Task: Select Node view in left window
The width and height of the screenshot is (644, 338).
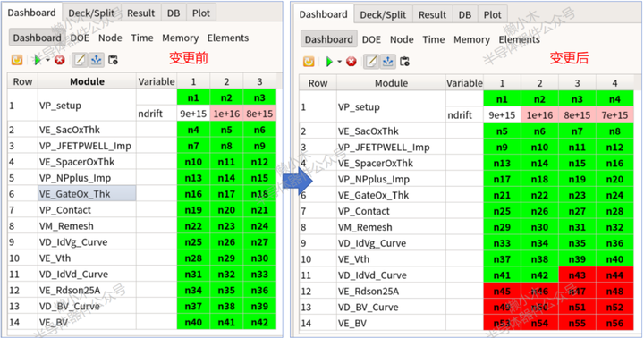Action: (110, 38)
